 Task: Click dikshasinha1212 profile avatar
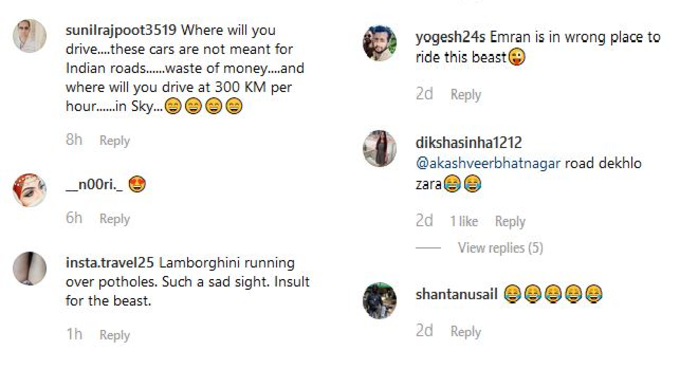pyautogui.click(x=379, y=149)
